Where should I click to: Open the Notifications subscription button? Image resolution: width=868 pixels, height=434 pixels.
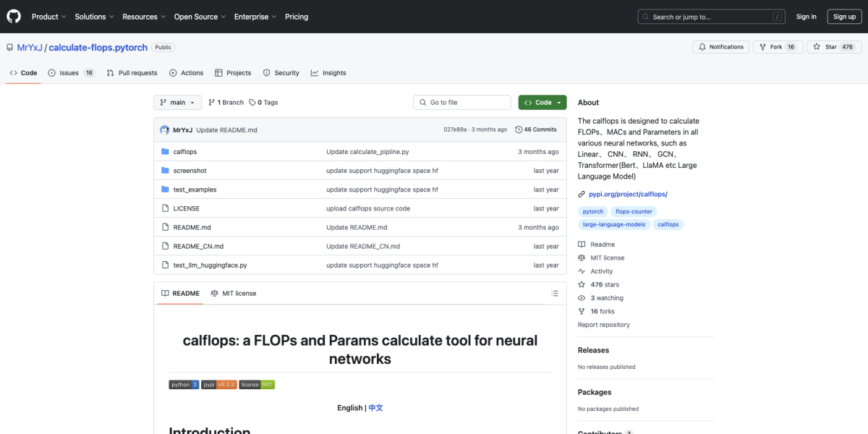pyautogui.click(x=720, y=47)
